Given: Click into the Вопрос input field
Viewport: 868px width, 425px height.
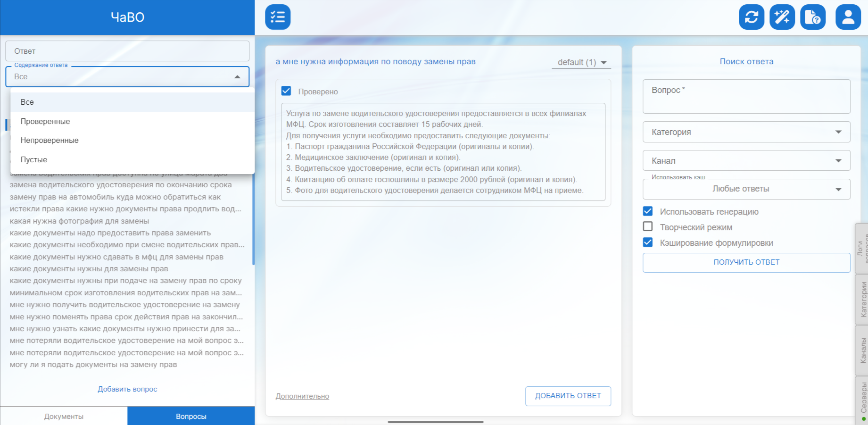Looking at the screenshot, I should 746,97.
